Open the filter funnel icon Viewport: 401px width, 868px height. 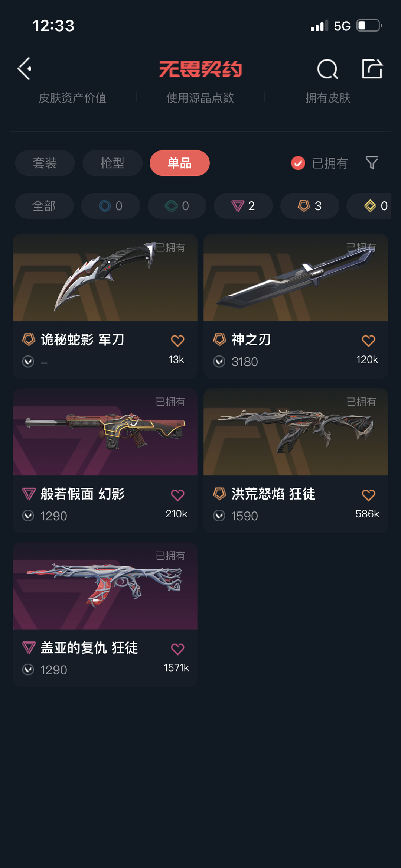372,163
